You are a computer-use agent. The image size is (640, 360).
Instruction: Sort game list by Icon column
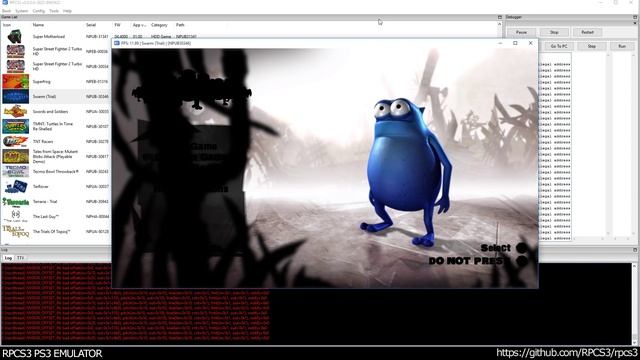7,25
